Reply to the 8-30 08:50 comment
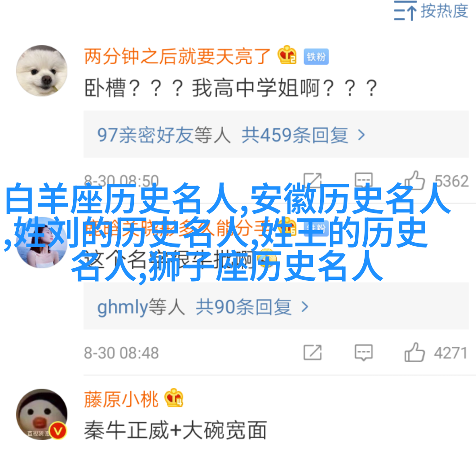Screen dimensions: 476x456 [364, 181]
